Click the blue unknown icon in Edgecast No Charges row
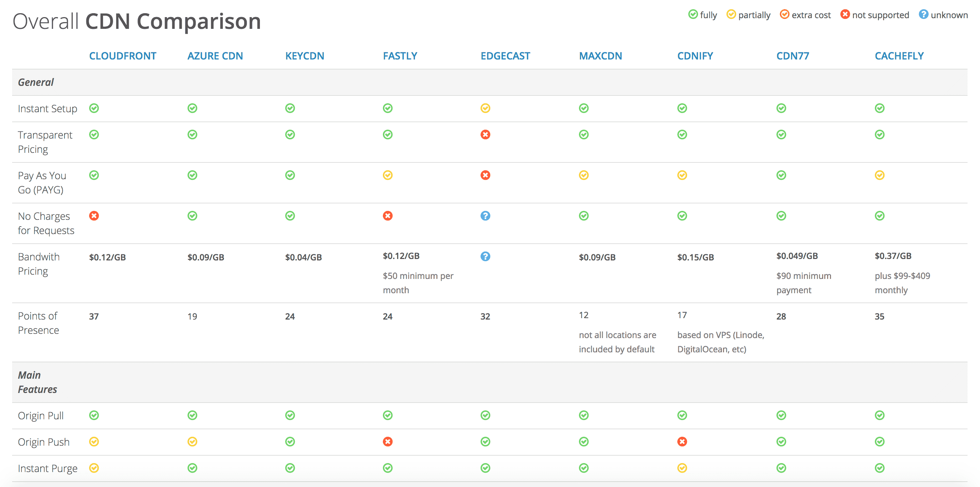Screen dimensions: 980x487 [x=485, y=216]
